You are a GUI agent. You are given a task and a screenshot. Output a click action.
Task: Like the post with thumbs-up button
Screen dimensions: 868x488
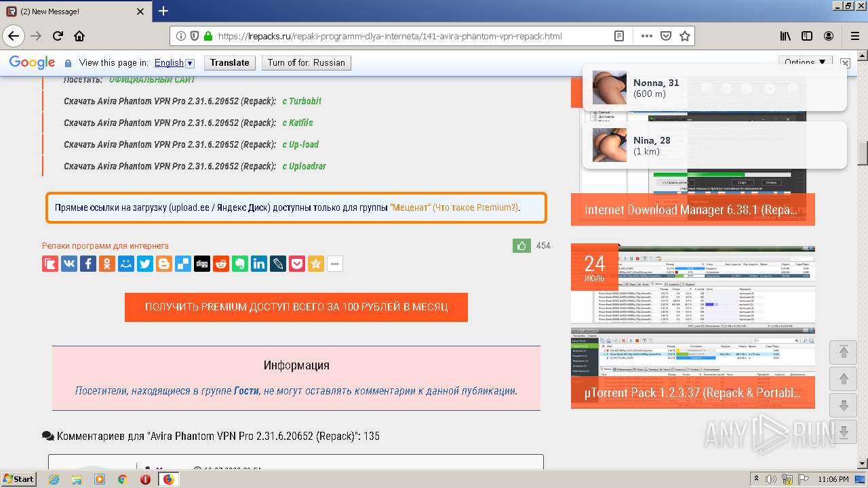pyautogui.click(x=521, y=245)
